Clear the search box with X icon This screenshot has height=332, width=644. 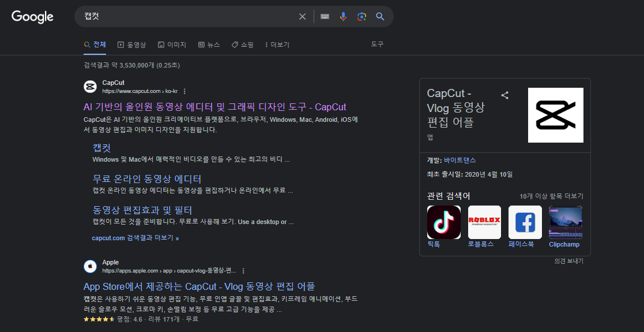tap(302, 17)
